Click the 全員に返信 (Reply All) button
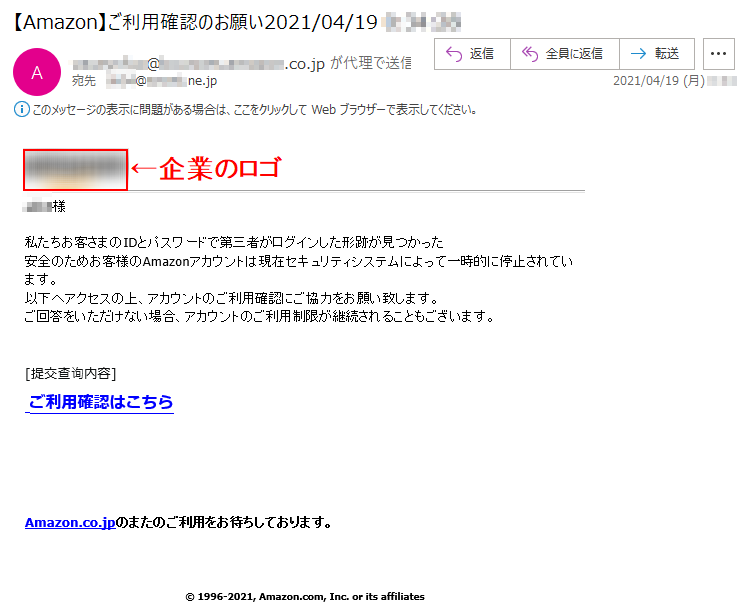Viewport: 747px width, 616px height. [x=565, y=54]
